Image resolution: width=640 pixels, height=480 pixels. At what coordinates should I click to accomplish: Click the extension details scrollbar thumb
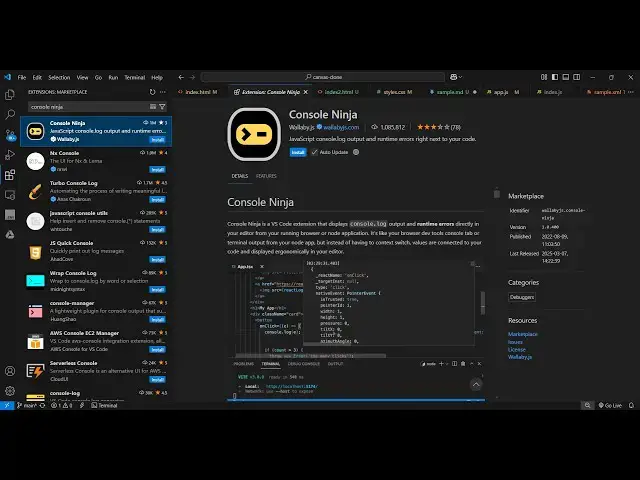pos(496,193)
